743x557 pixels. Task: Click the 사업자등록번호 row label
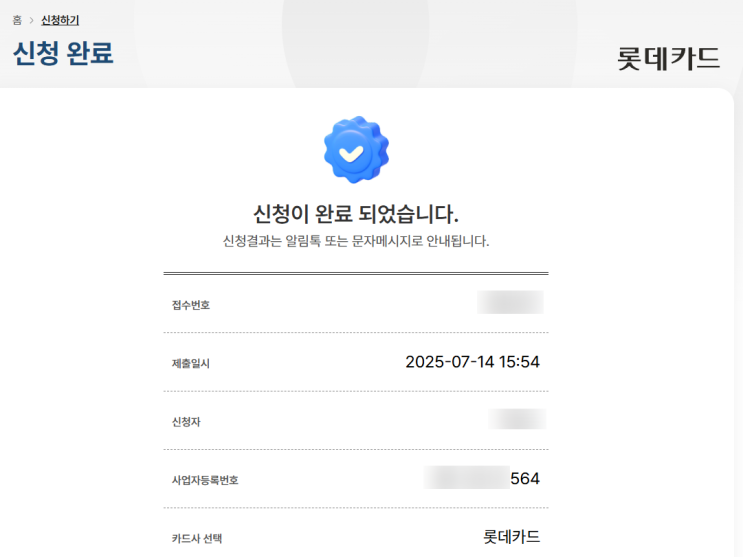tap(205, 480)
